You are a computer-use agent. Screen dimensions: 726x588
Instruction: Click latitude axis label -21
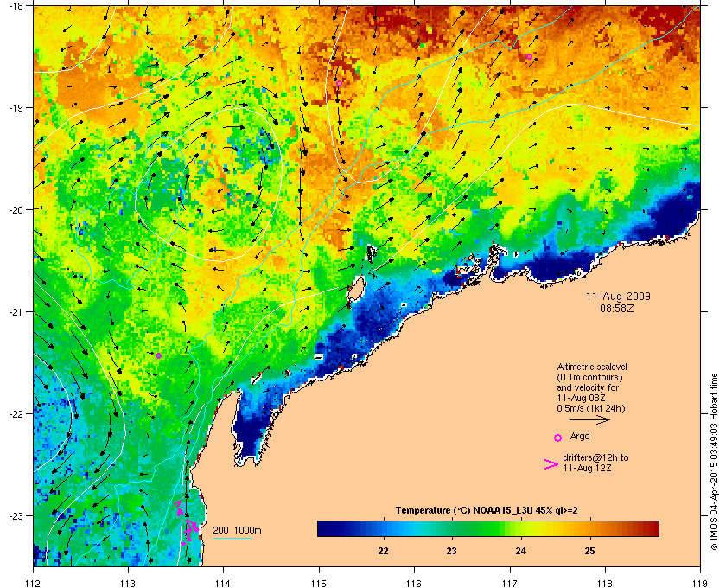point(15,311)
